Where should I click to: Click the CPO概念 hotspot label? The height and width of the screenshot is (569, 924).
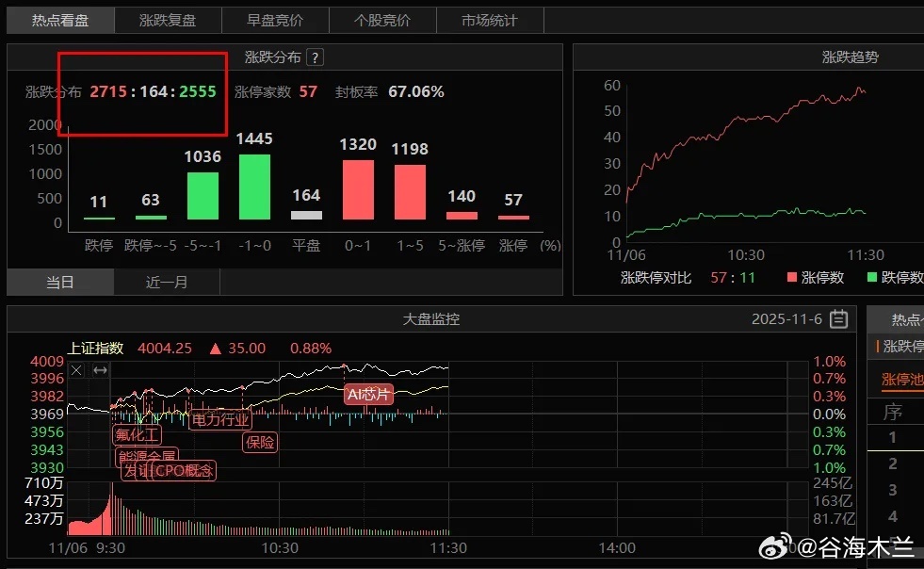pyautogui.click(x=184, y=470)
